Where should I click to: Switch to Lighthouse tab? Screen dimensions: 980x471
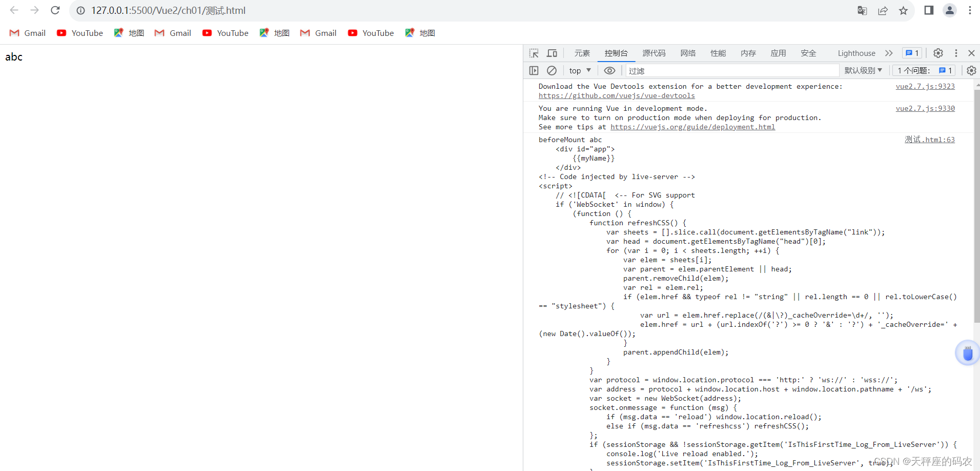(856, 53)
